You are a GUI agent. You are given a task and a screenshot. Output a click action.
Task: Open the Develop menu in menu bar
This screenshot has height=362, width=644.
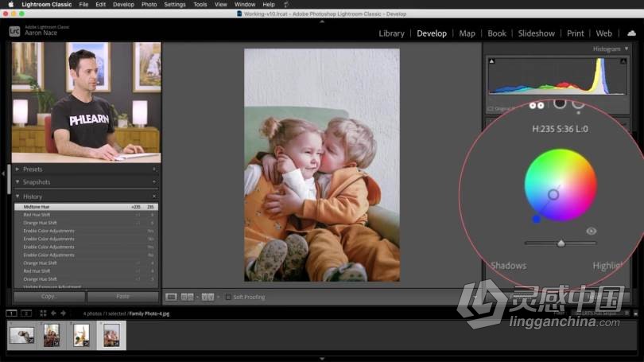click(x=123, y=5)
